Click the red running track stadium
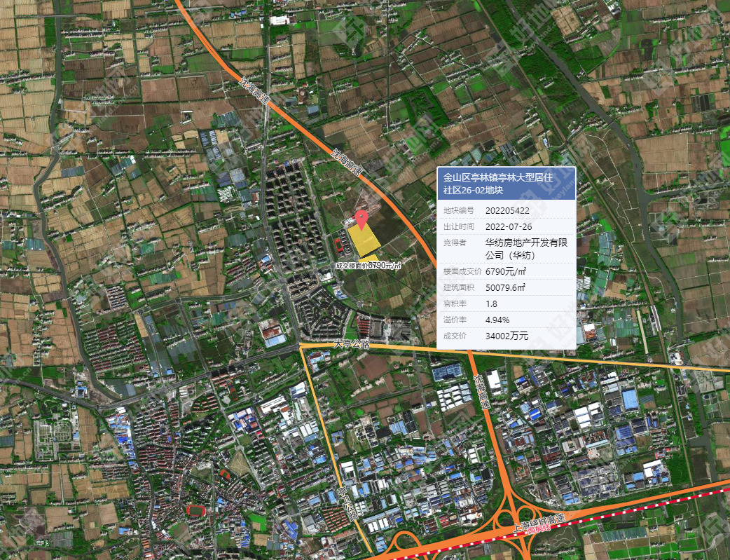730x560 pixels. (x=196, y=511)
